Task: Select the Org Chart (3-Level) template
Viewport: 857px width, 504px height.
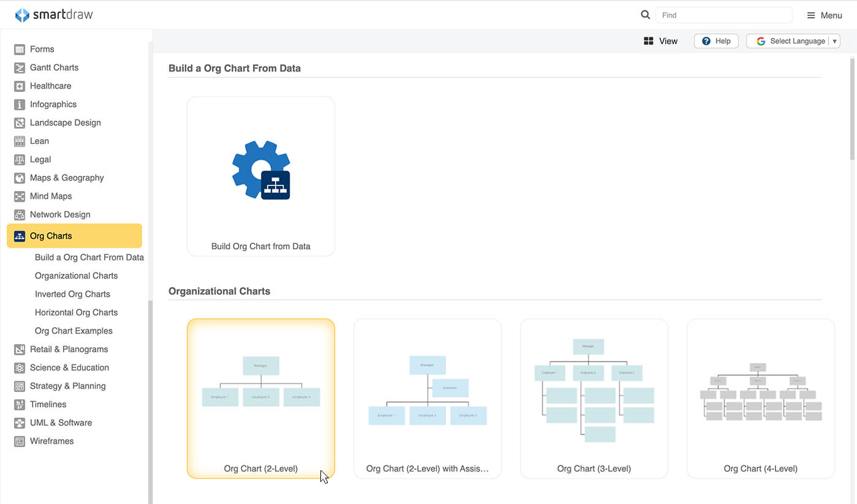Action: point(594,399)
